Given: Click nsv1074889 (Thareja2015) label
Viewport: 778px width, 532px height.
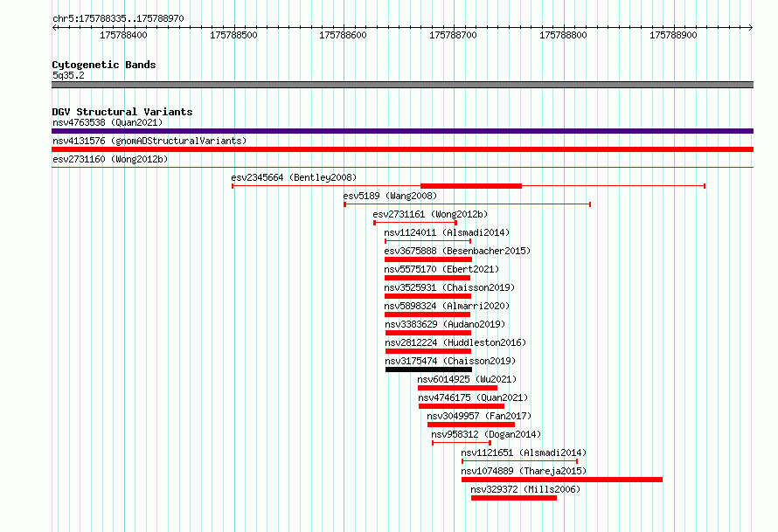Looking at the screenshot, I should pos(524,471).
